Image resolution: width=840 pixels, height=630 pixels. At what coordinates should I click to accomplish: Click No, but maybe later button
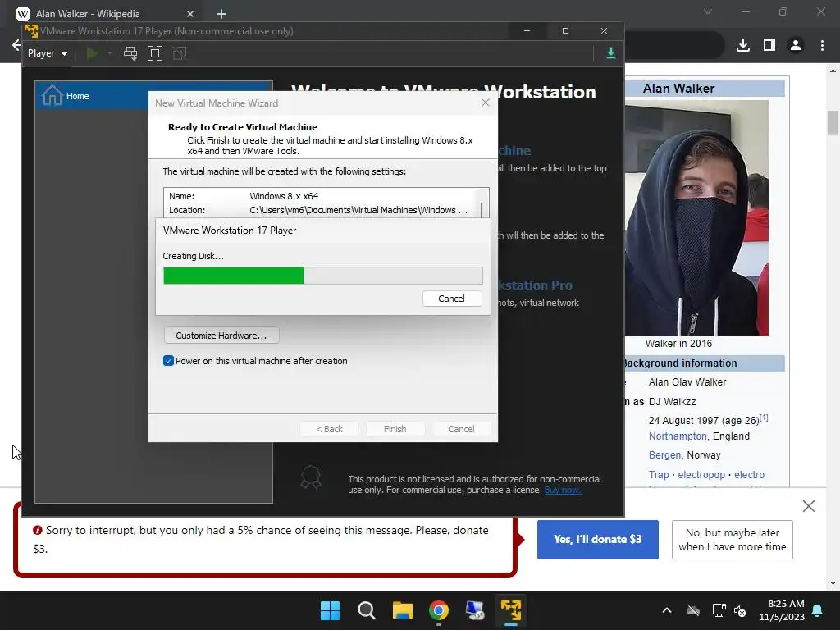coord(733,540)
